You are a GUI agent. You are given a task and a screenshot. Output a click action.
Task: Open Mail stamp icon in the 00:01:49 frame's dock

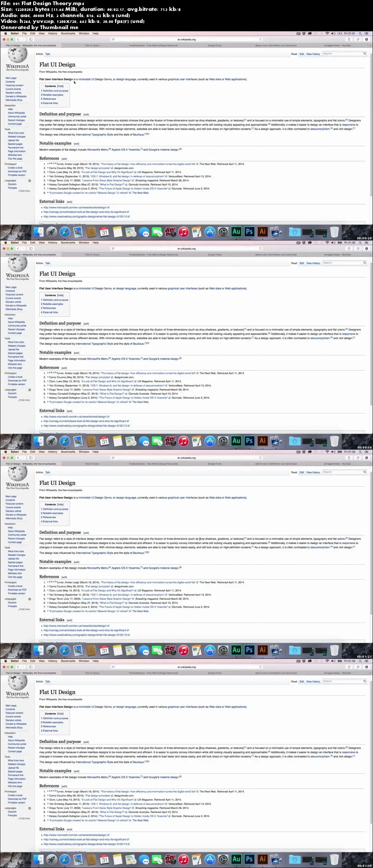coord(78,859)
